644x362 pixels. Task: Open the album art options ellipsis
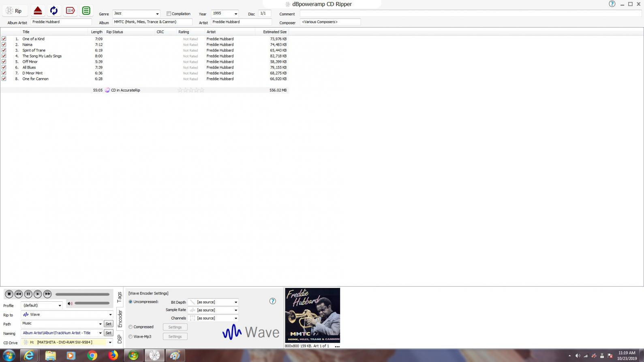337,347
